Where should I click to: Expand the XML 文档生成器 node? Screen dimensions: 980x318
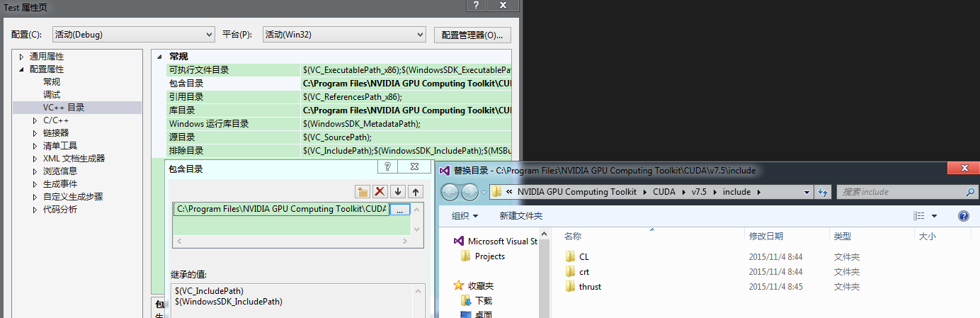click(x=35, y=159)
